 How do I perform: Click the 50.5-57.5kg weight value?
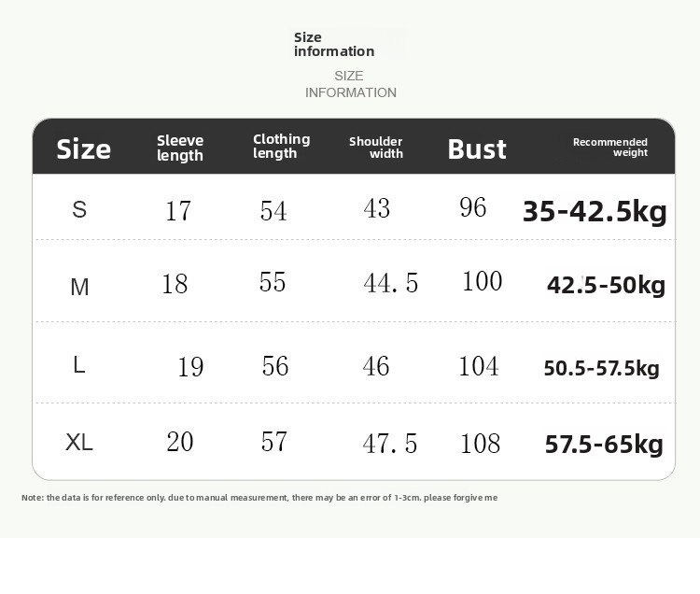click(x=601, y=369)
